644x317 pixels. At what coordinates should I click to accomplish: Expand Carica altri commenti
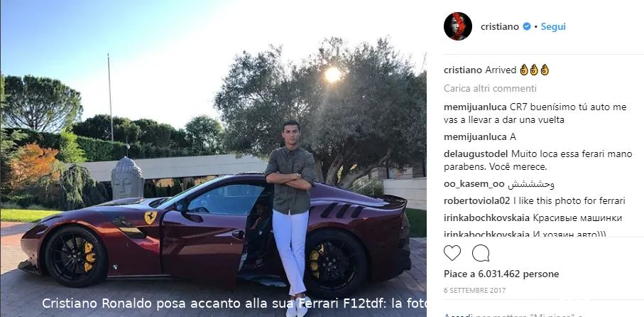[x=490, y=89]
